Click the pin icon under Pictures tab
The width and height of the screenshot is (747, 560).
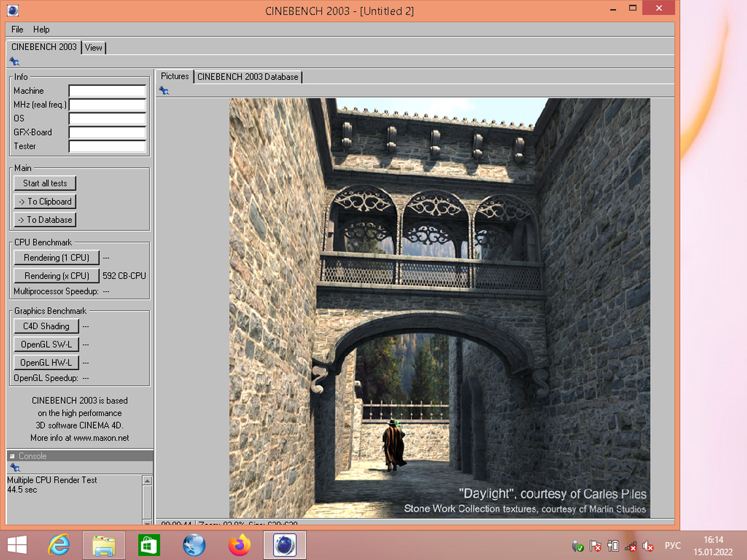[x=164, y=91]
